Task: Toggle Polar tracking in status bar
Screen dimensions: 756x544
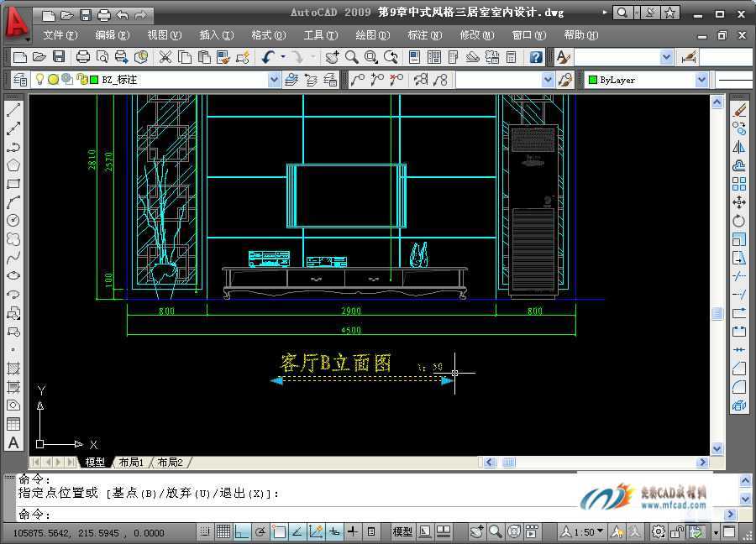Action: [260, 531]
